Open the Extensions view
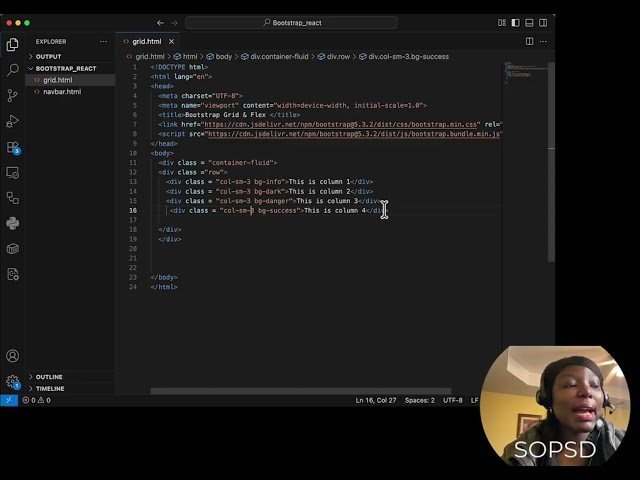This screenshot has width=640, height=480. [x=12, y=147]
